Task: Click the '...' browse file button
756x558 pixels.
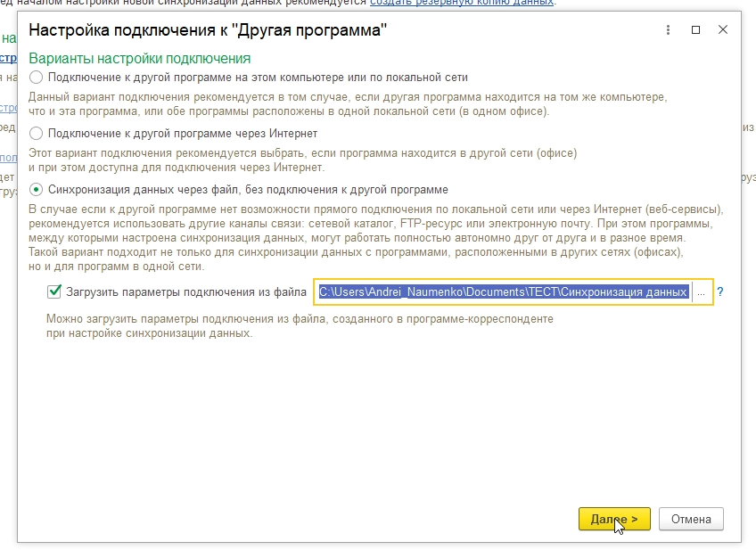Action: tap(701, 292)
